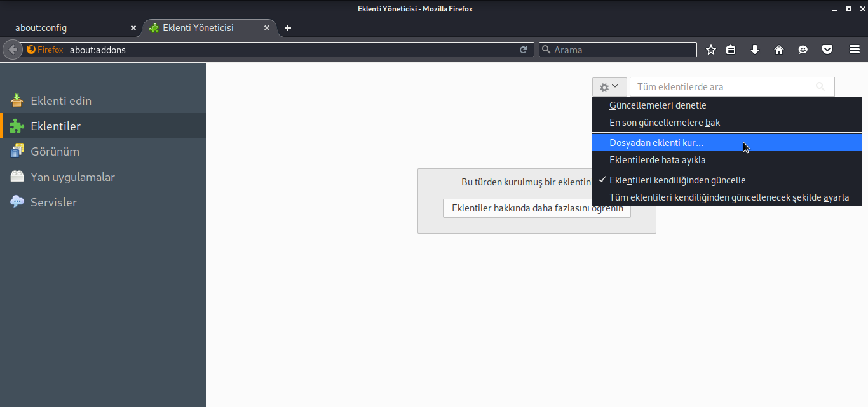
Task: Click the Arama search magnifier icon
Action: (x=546, y=50)
